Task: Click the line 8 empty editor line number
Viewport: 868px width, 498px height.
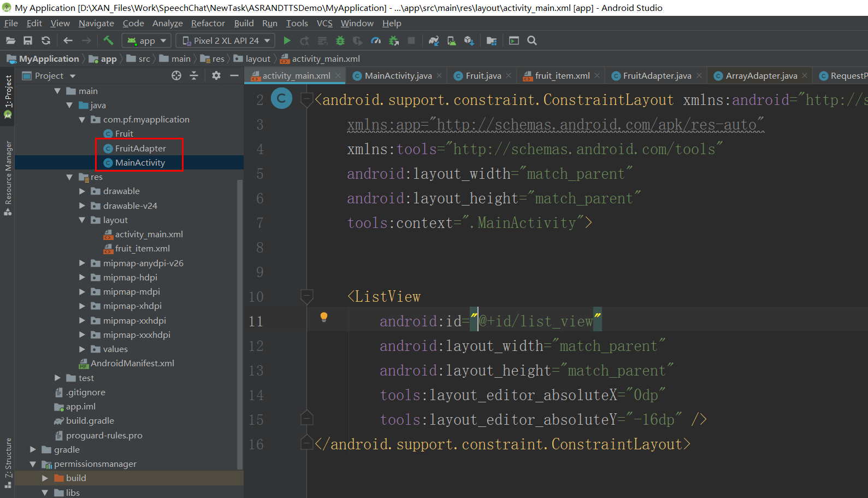Action: 260,247
